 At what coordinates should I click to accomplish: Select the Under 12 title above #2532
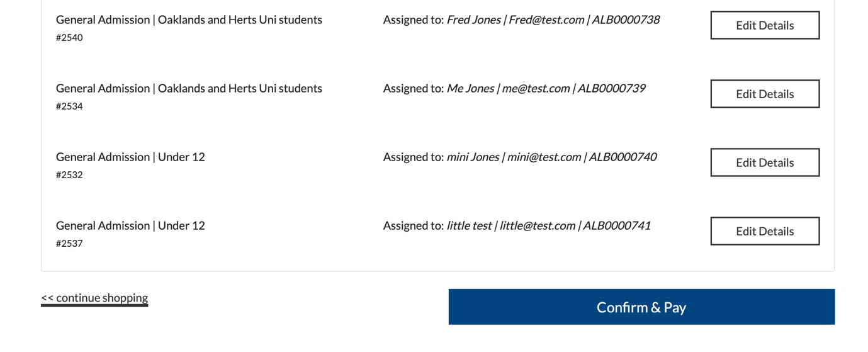[x=130, y=157]
